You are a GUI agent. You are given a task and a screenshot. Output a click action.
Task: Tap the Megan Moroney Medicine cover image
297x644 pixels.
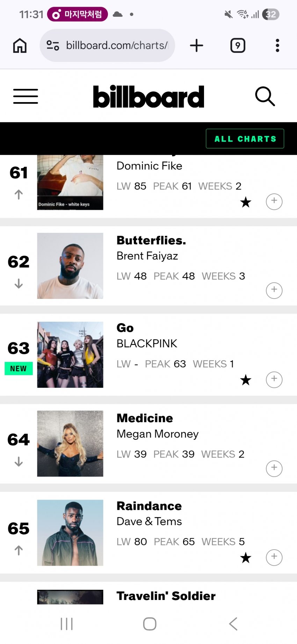[70, 443]
